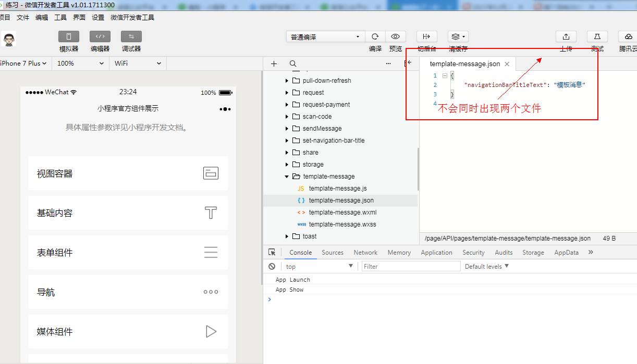
Task: Select the template-message.json editor tab
Action: pyautogui.click(x=469, y=64)
